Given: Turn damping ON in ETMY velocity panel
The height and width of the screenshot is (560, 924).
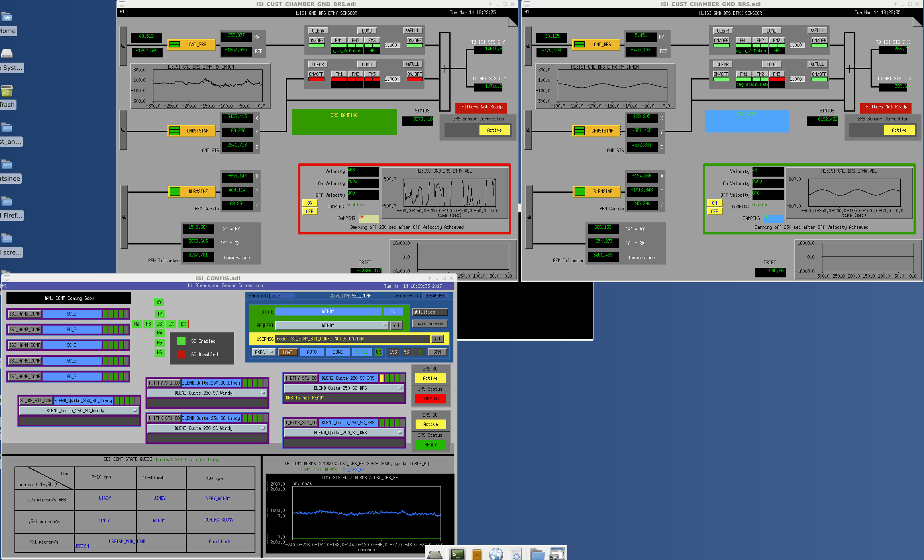Looking at the screenshot, I should (310, 203).
